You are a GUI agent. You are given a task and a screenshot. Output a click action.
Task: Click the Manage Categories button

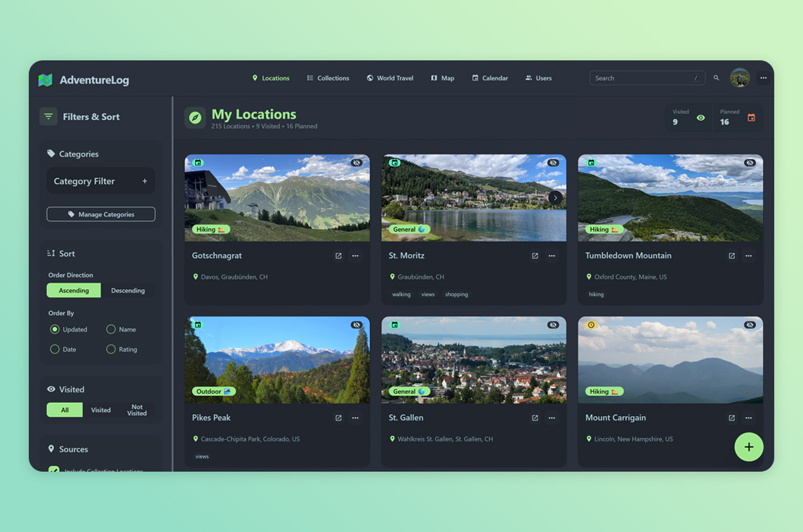(x=101, y=214)
